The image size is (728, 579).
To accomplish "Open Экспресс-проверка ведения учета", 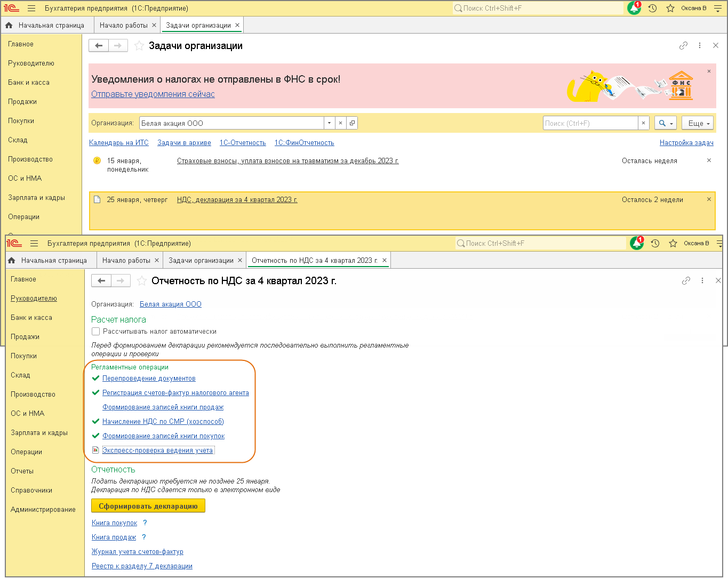I will [x=157, y=451].
